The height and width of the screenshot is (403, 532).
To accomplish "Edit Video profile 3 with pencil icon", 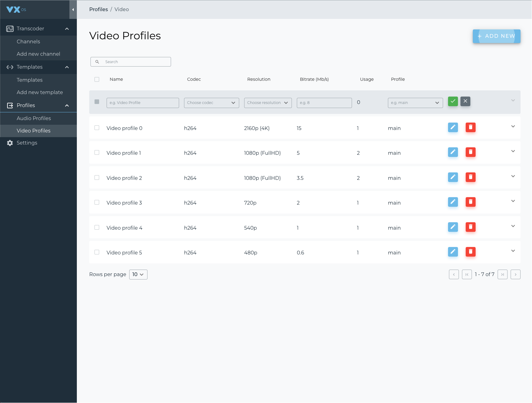I will click(x=453, y=202).
